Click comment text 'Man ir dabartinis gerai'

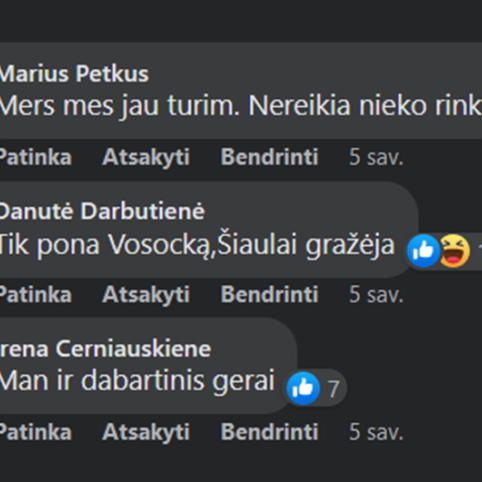pos(137,381)
